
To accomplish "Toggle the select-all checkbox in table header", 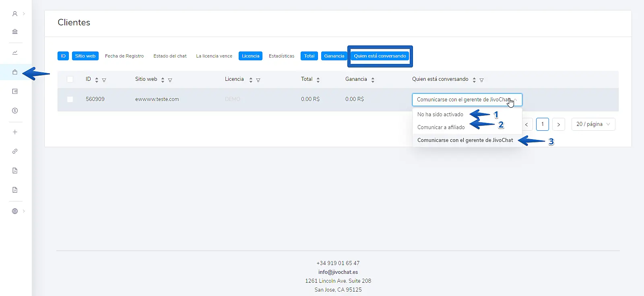I will coord(70,79).
